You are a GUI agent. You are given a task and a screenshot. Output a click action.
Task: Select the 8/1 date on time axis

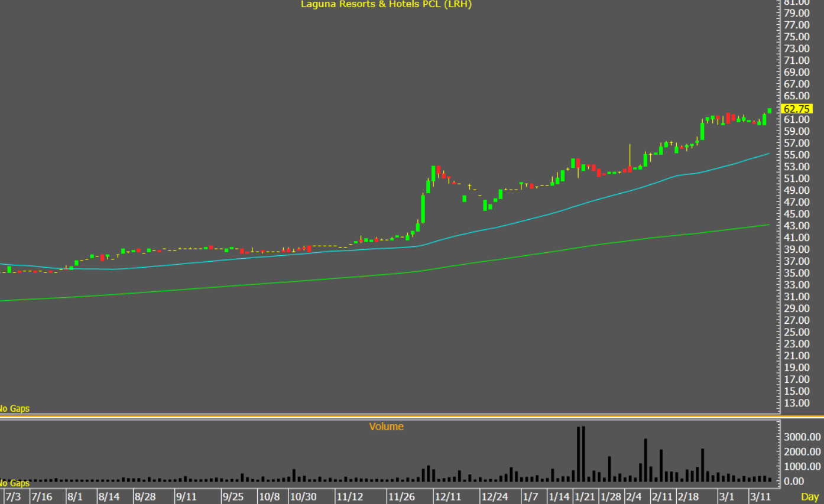pos(74,496)
